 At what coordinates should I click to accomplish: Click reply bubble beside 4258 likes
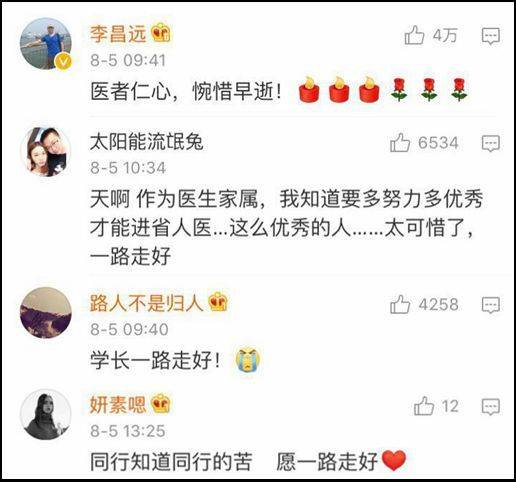tap(491, 305)
